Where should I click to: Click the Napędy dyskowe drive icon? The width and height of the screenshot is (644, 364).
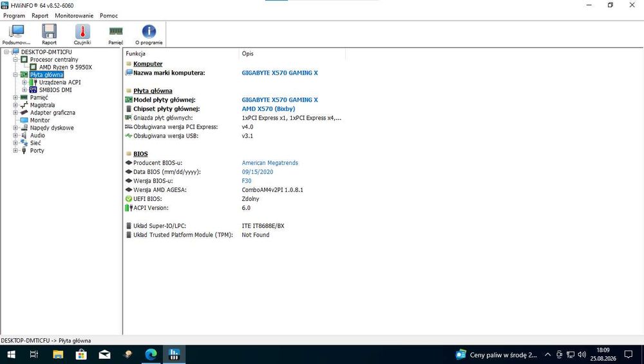(x=24, y=128)
